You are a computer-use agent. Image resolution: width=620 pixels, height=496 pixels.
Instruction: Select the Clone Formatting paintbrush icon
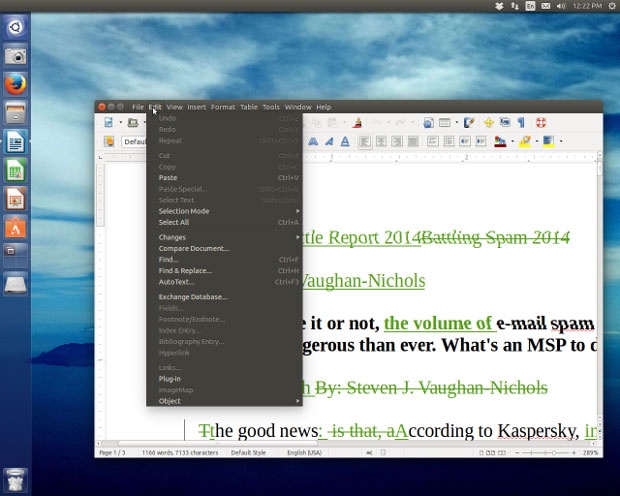358,123
